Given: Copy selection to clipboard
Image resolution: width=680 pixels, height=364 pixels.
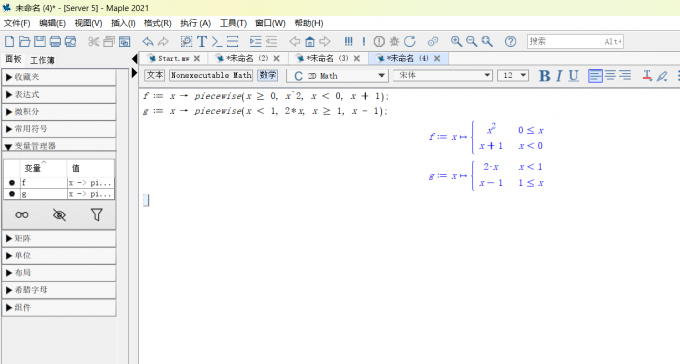Looking at the screenshot, I should click(109, 41).
